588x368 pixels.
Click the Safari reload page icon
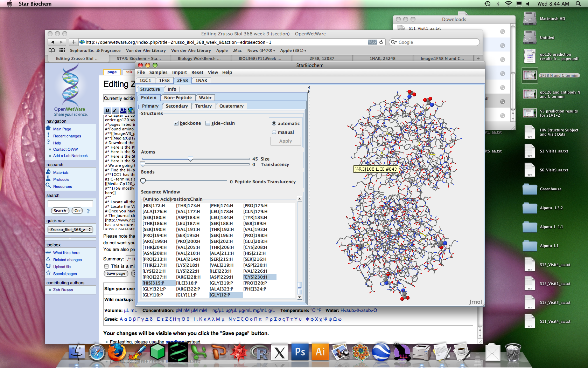[381, 42]
